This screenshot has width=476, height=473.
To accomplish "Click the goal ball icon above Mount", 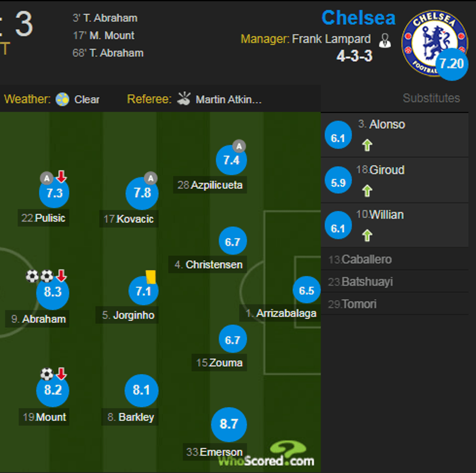I will point(47,374).
